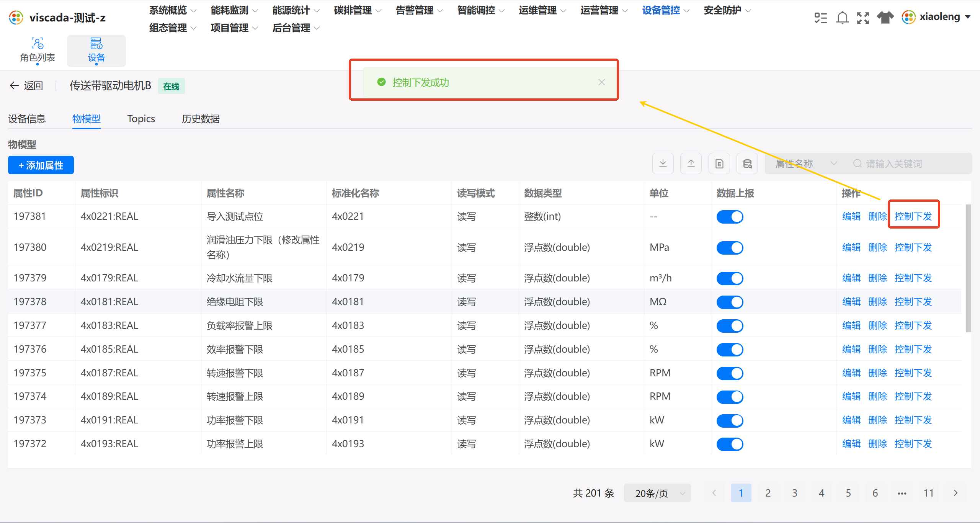Toggle 数据上报 for 冷却水流量下限
980x523 pixels.
pos(730,278)
